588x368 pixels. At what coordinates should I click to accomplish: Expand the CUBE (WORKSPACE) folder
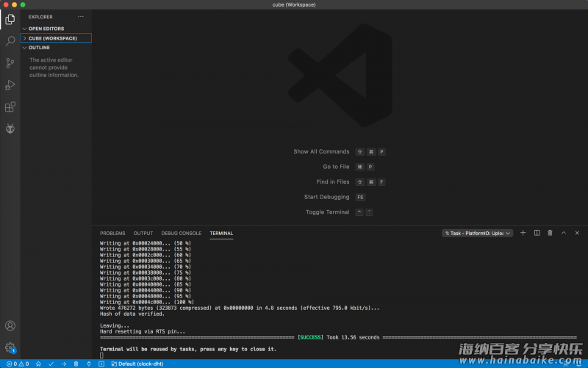coord(56,38)
